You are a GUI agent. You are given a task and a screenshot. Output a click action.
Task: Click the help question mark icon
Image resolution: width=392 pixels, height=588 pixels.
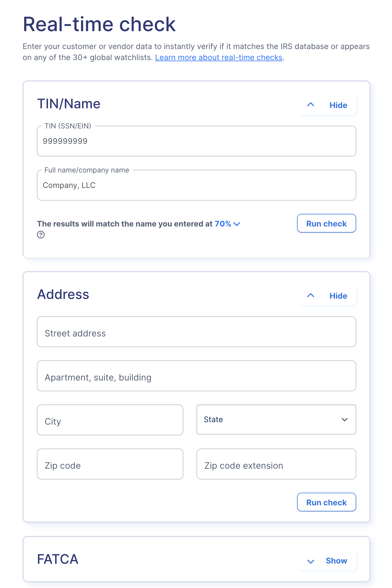pyautogui.click(x=41, y=235)
